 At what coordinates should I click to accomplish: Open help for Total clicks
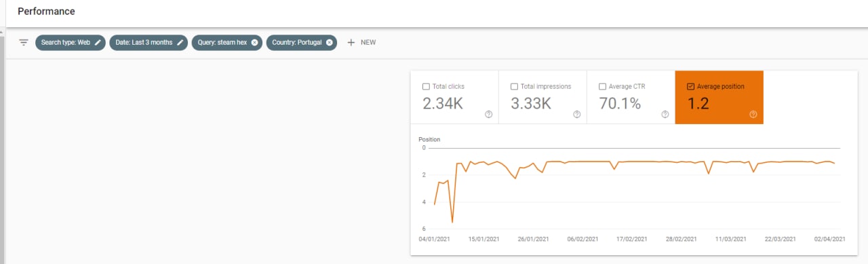point(488,114)
